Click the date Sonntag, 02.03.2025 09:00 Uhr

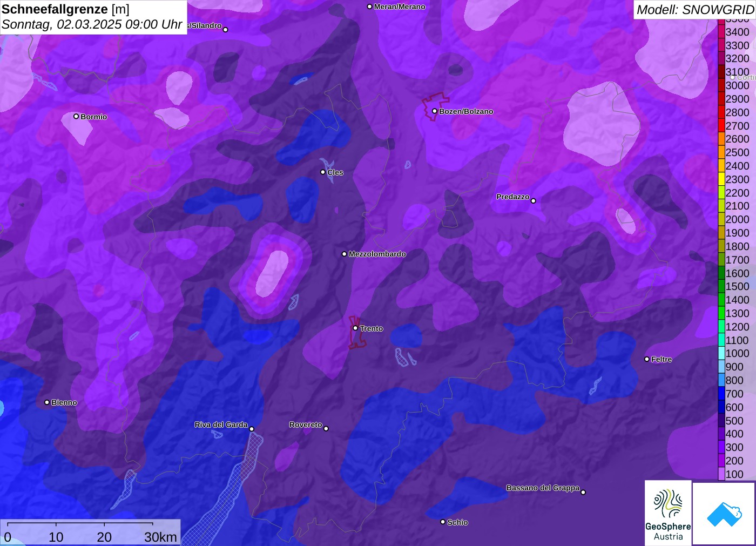click(92, 24)
